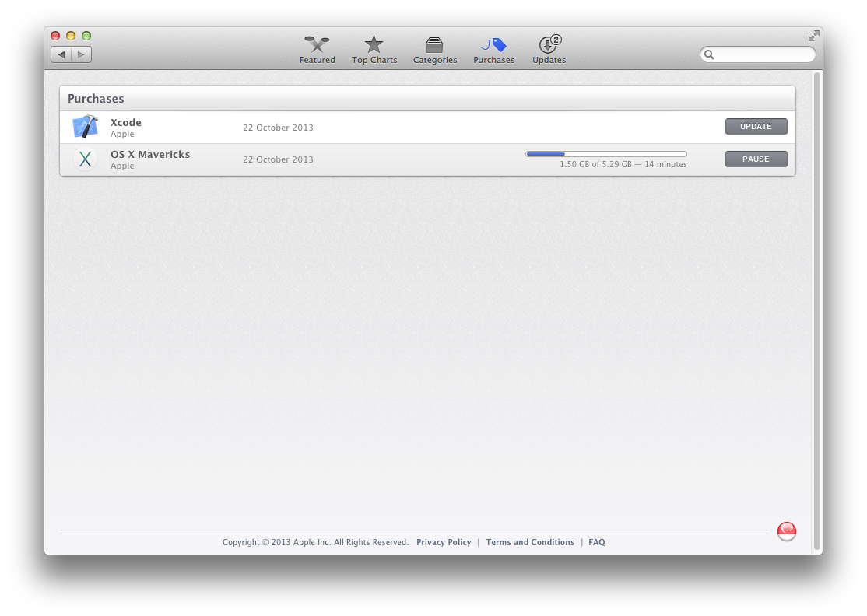Click the search magnifier icon
This screenshot has height=616, width=867.
tap(710, 54)
